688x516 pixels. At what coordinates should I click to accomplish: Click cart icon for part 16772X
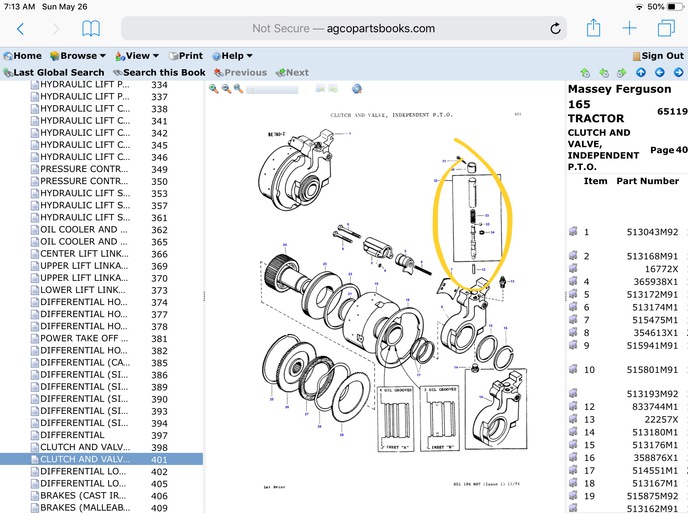573,269
